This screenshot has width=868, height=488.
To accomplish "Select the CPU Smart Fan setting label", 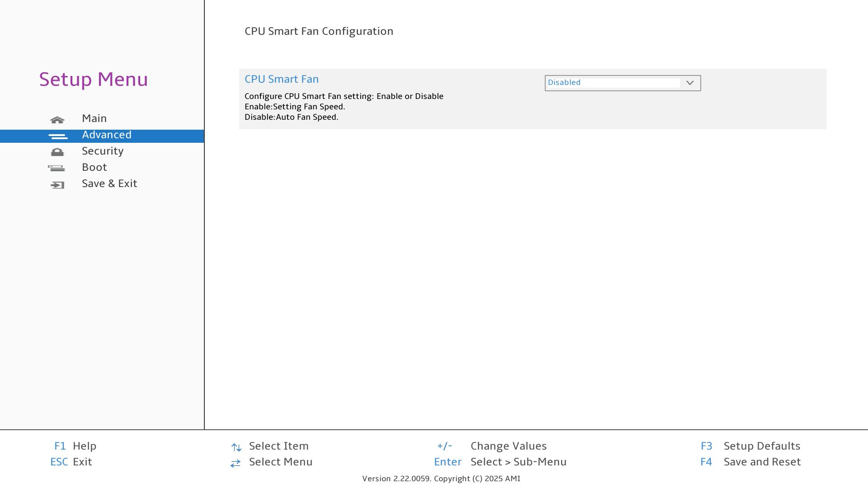I will (282, 79).
